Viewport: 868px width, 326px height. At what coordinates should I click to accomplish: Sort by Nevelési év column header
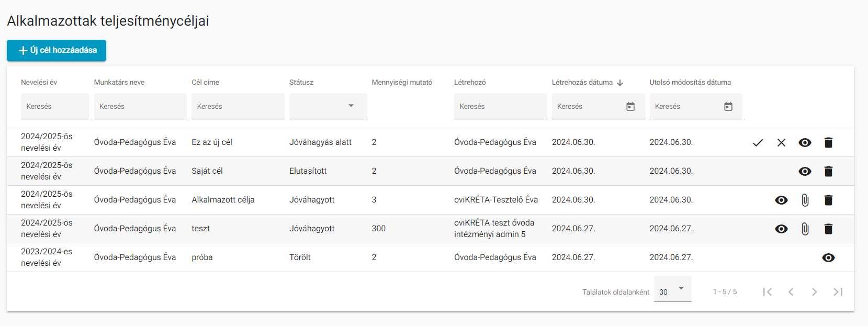(x=39, y=83)
